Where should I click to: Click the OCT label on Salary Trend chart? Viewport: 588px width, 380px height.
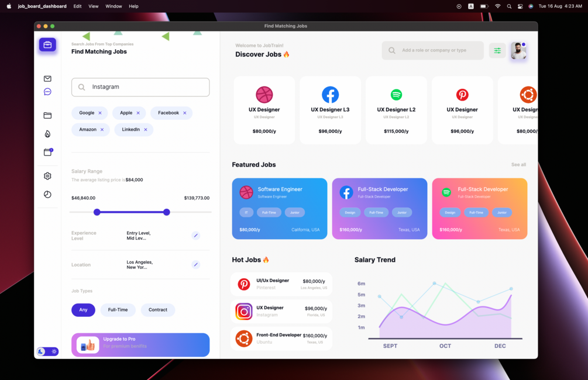[x=445, y=346]
